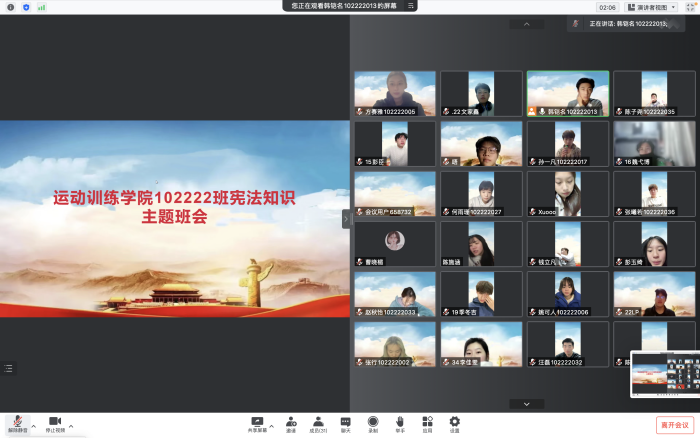Expand share screen options arrow

[x=270, y=426]
